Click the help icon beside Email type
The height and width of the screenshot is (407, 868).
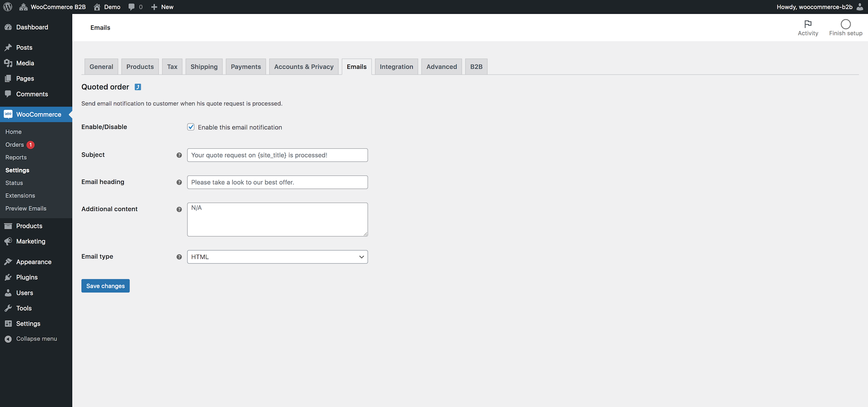click(x=179, y=257)
